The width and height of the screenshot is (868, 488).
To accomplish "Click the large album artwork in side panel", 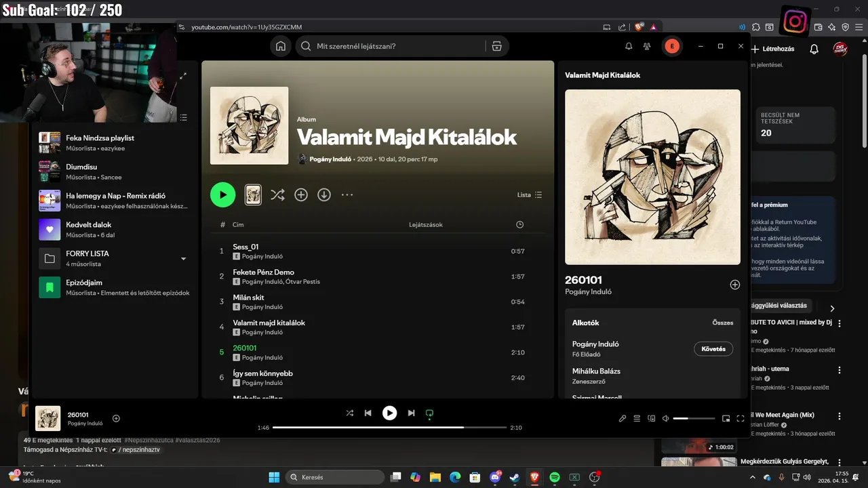I will 652,177.
